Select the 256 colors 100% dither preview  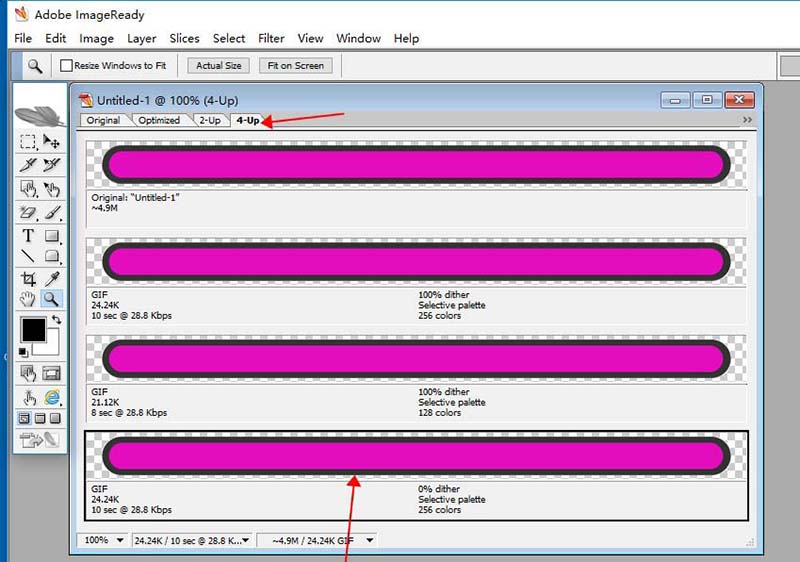coord(416,280)
